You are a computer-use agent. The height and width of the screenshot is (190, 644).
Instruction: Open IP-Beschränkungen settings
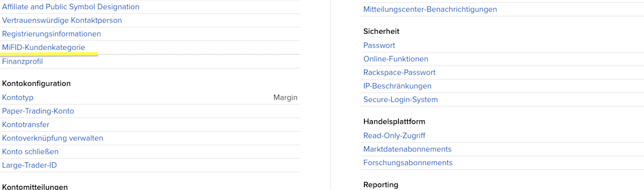point(397,86)
